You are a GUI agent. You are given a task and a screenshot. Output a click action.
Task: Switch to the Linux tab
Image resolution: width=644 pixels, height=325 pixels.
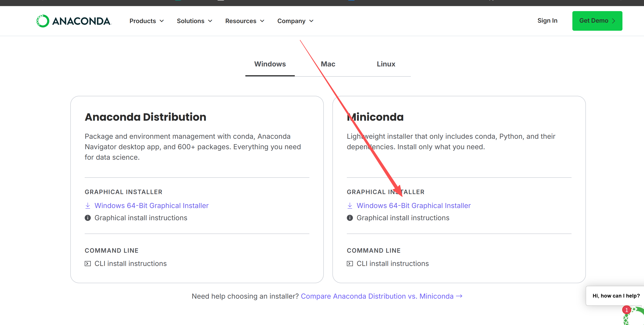386,64
